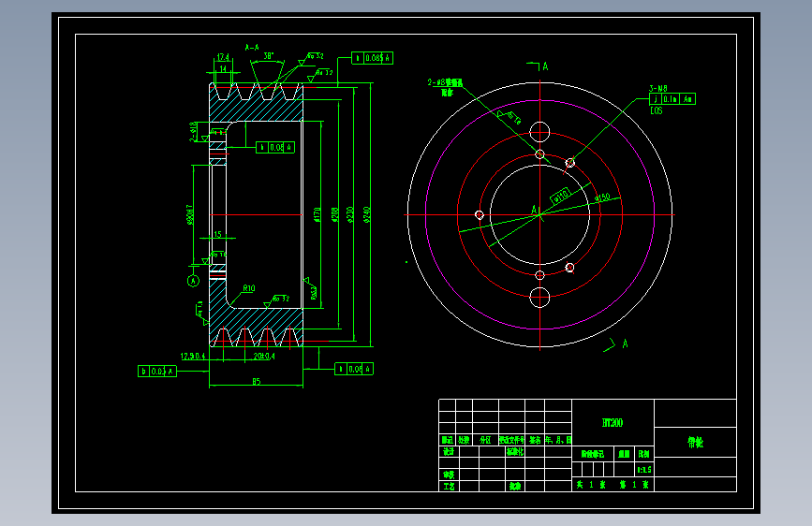Select the upper large hole on front view
Image resolution: width=812 pixels, height=526 pixels.
point(539,131)
